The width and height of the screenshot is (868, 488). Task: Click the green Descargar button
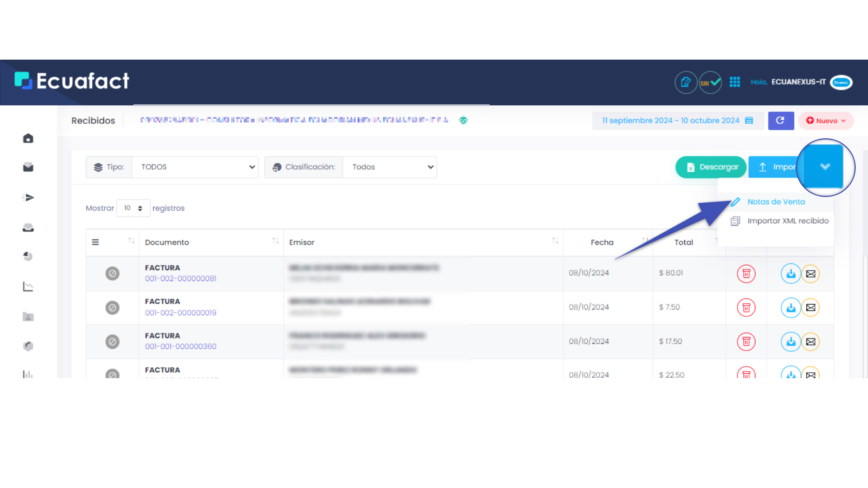[711, 167]
